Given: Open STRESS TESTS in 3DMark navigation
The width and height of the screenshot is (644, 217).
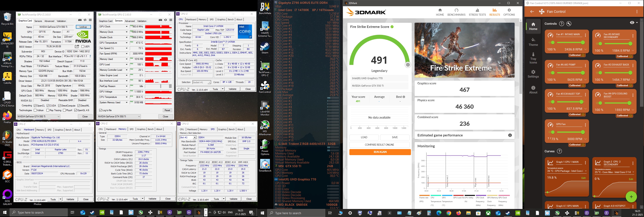Looking at the screenshot, I should [477, 12].
